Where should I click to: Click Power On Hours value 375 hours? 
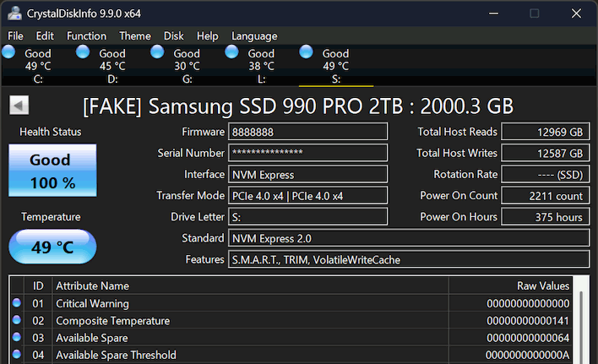tap(546, 217)
